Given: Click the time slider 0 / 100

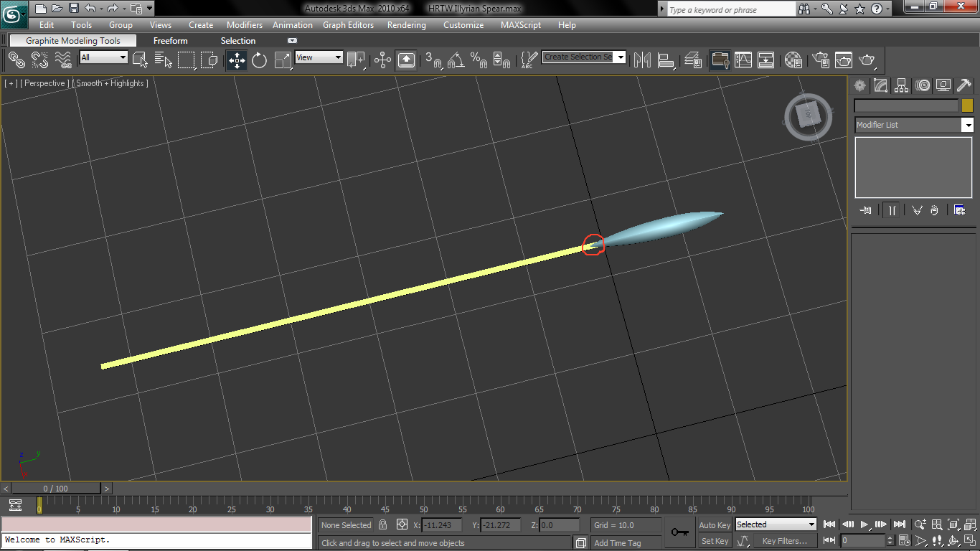Looking at the screenshot, I should tap(56, 489).
